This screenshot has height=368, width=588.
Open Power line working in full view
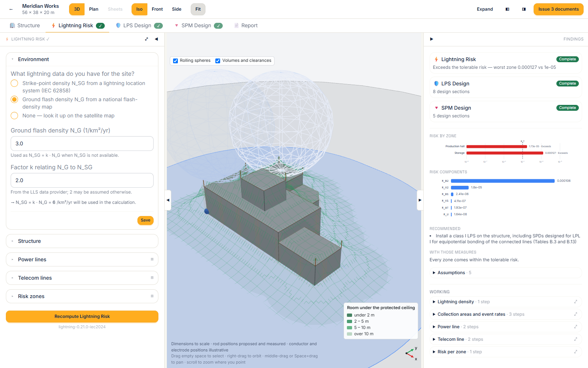coord(576,327)
